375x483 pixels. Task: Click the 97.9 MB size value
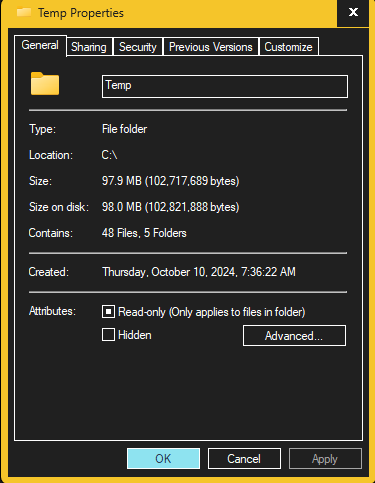point(170,181)
